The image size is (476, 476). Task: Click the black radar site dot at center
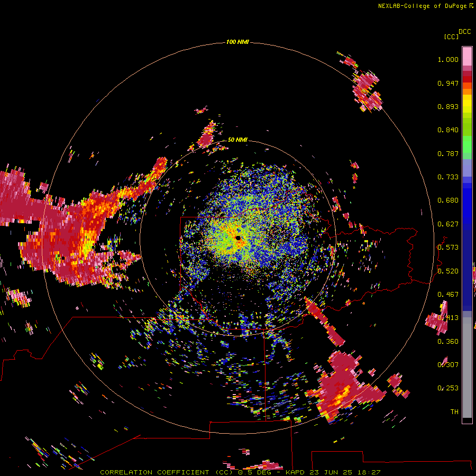click(238, 238)
